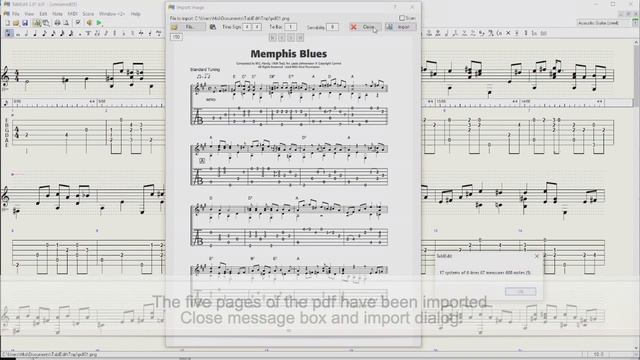This screenshot has height=360, width=640.
Task: Start playback with the green play icon
Action: [99, 23]
